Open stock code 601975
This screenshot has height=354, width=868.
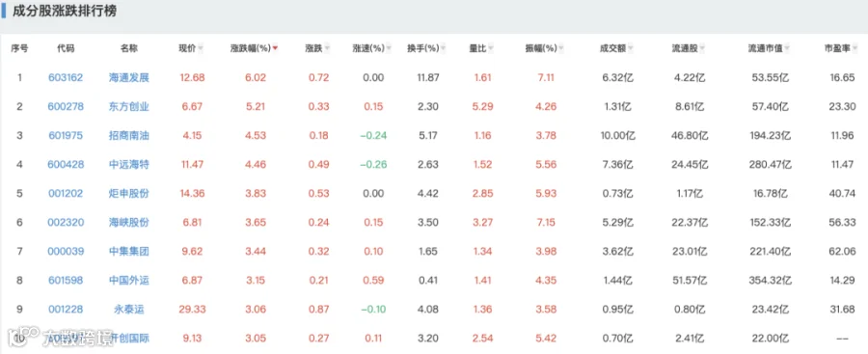point(66,135)
